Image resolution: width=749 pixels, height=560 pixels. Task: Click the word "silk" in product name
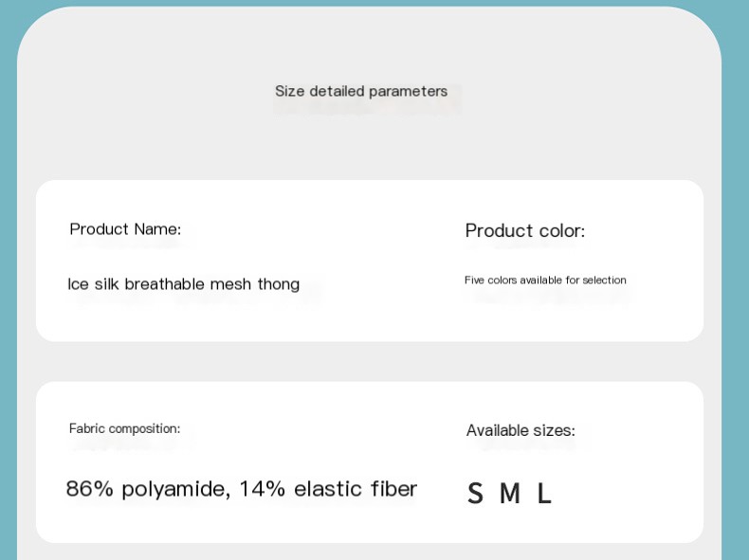[106, 284]
